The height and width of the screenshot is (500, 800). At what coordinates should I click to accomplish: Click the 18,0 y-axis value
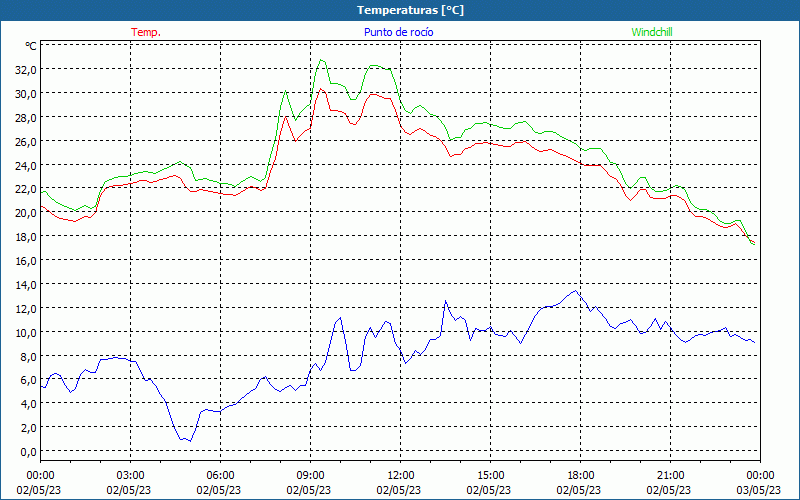[x=26, y=237]
